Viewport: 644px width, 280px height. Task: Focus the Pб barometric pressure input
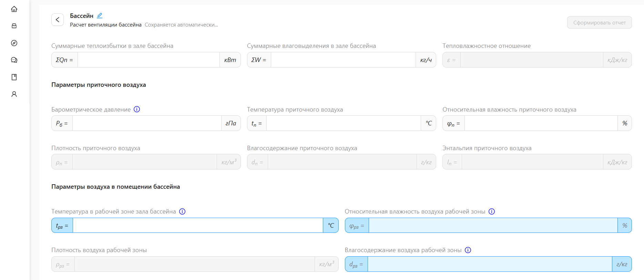pos(147,123)
